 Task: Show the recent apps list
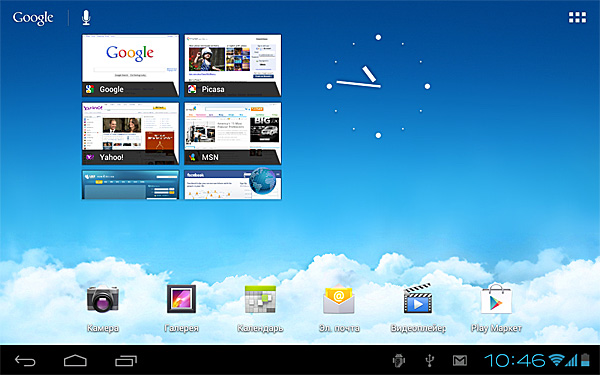point(126,360)
